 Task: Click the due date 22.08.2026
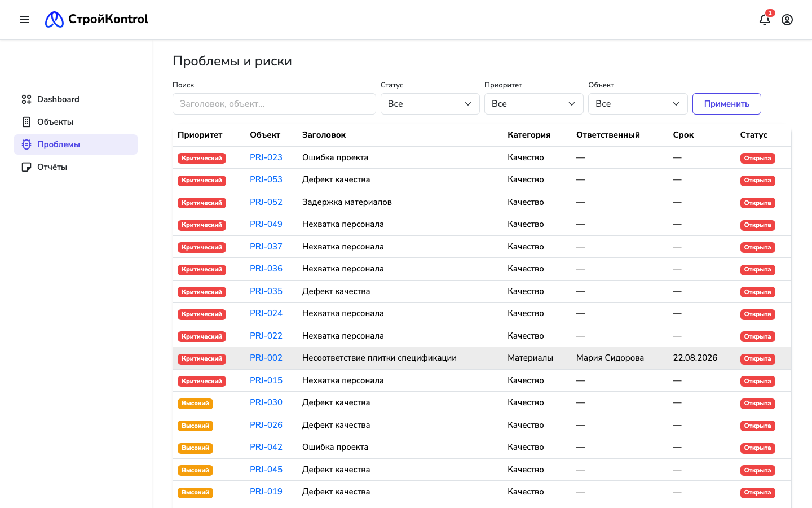(695, 358)
